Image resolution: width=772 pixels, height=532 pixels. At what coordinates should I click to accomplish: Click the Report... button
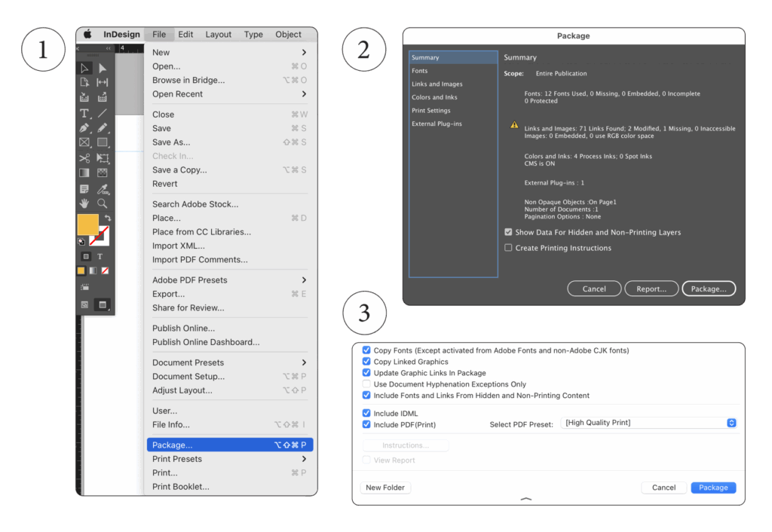[651, 289]
